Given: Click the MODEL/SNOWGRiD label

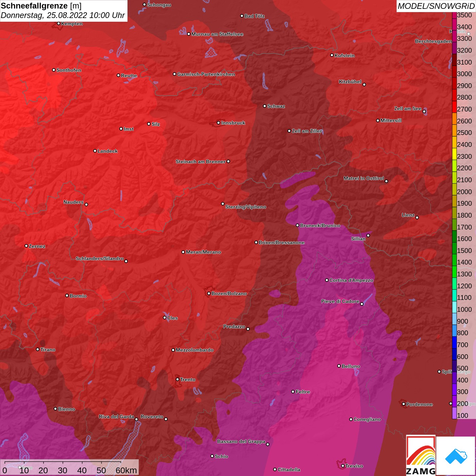Looking at the screenshot, I should tap(436, 6).
